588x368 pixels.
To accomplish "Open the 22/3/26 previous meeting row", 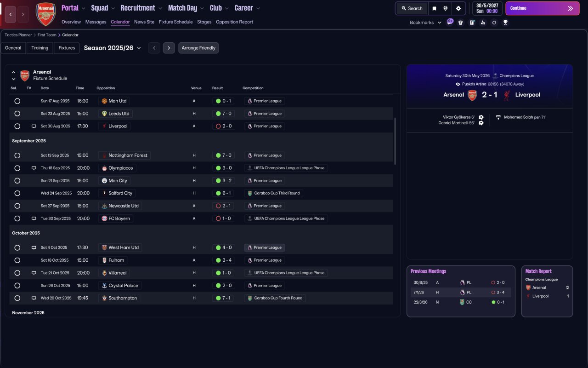I will click(461, 302).
